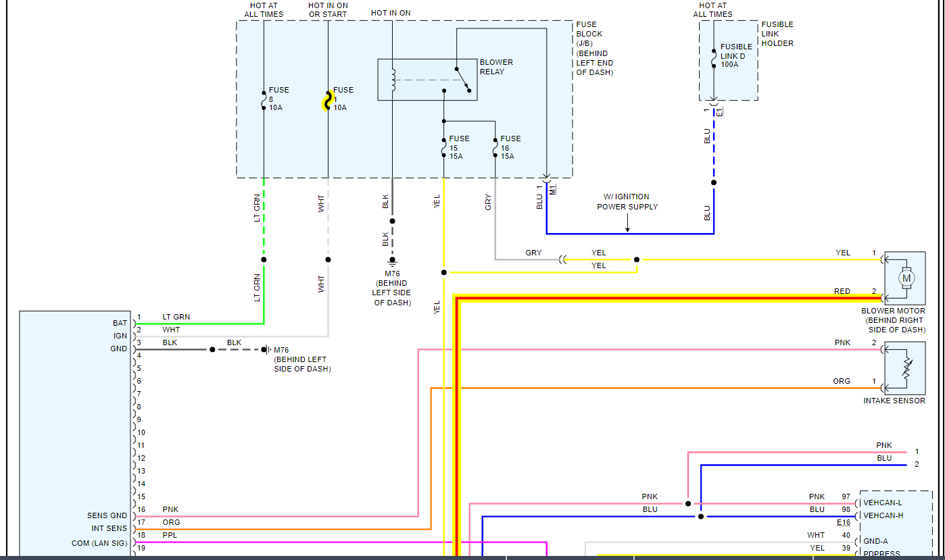Click the "ORG" wire label at the intake sensor
Screen dimensions: 945x560
click(x=842, y=381)
